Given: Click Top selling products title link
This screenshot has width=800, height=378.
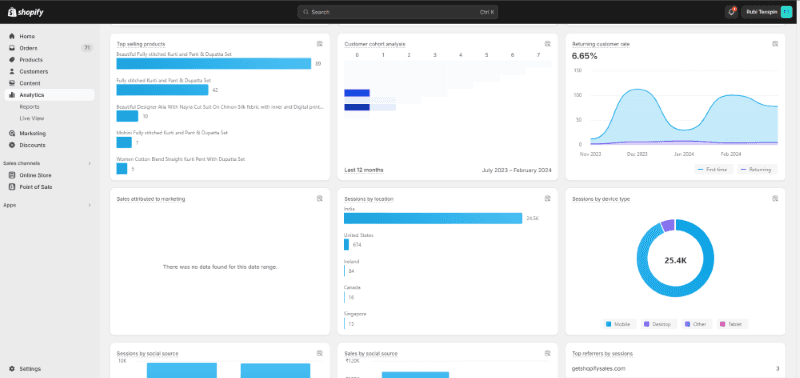Looking at the screenshot, I should tap(141, 44).
